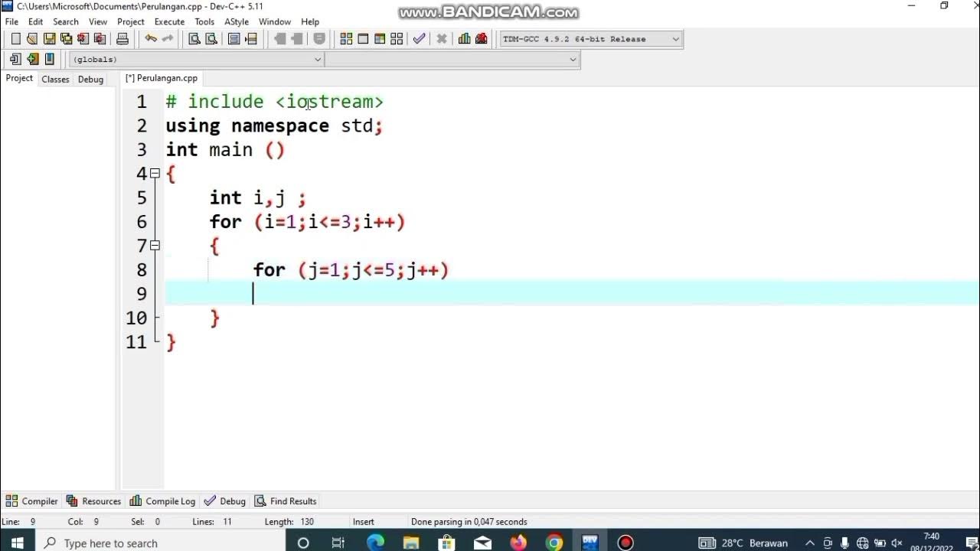
Task: Open Firefox from the taskbar
Action: pos(518,543)
